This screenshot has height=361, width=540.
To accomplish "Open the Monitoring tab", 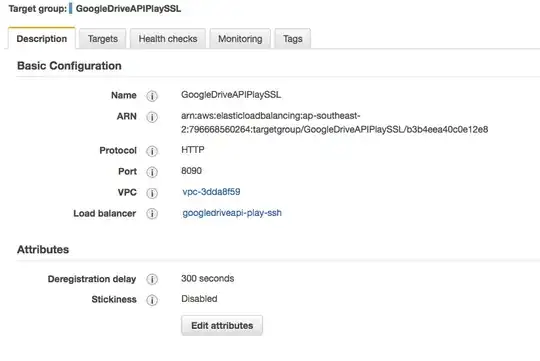I will (240, 39).
